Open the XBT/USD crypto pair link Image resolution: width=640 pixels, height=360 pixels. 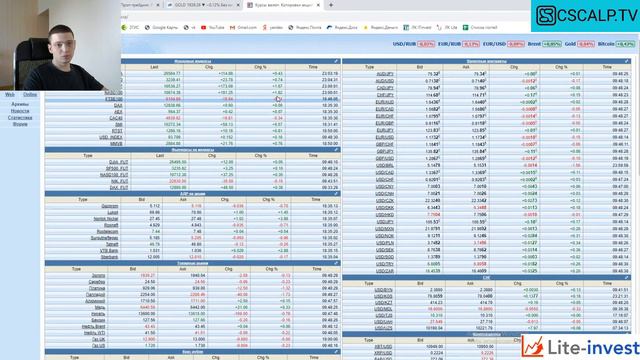point(384,347)
